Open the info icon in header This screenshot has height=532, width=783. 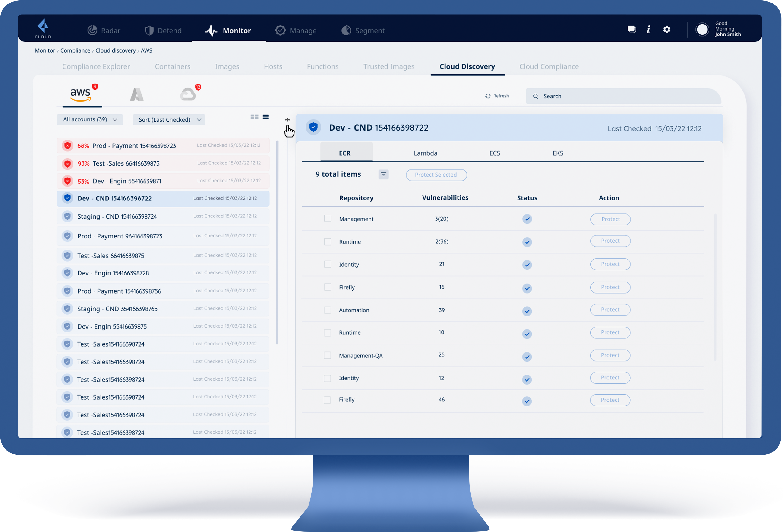pos(648,30)
